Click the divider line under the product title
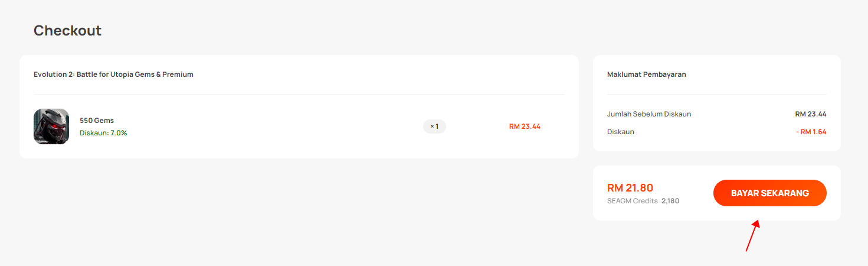The height and width of the screenshot is (266, 868). [x=299, y=94]
